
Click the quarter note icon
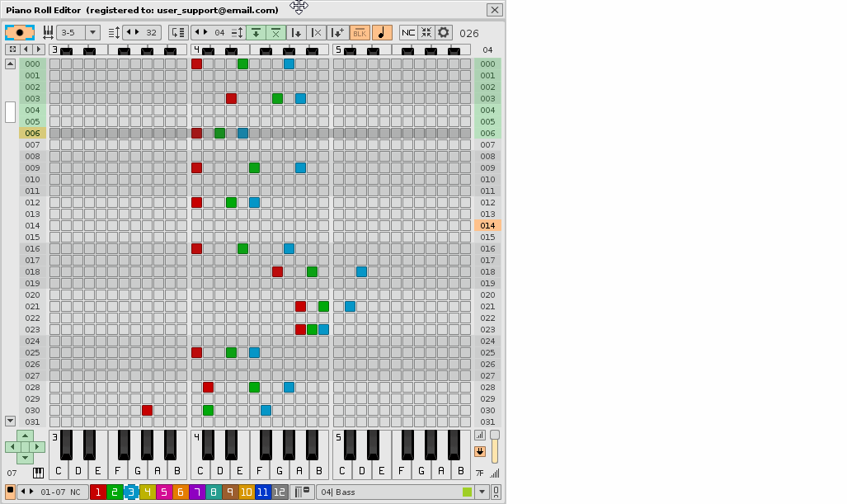pyautogui.click(x=382, y=32)
